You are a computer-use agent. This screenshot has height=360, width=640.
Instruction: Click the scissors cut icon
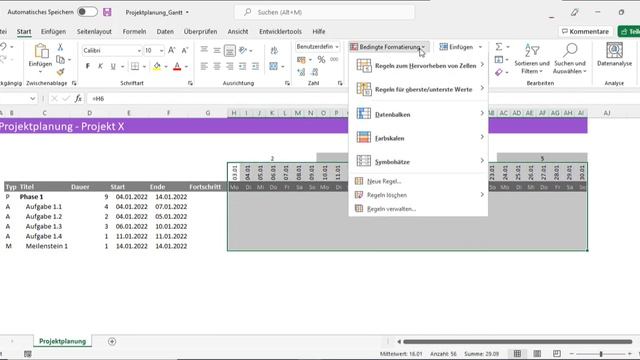tap(60, 47)
